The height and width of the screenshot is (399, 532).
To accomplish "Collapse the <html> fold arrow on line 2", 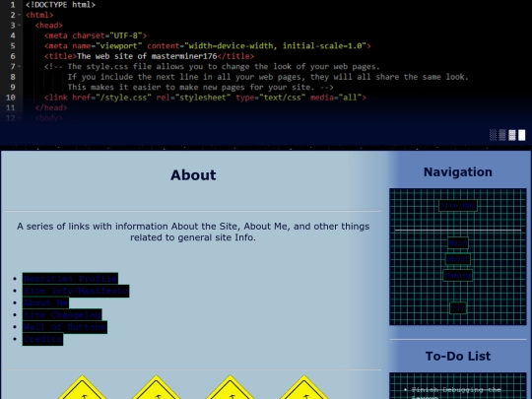I will 20,15.
